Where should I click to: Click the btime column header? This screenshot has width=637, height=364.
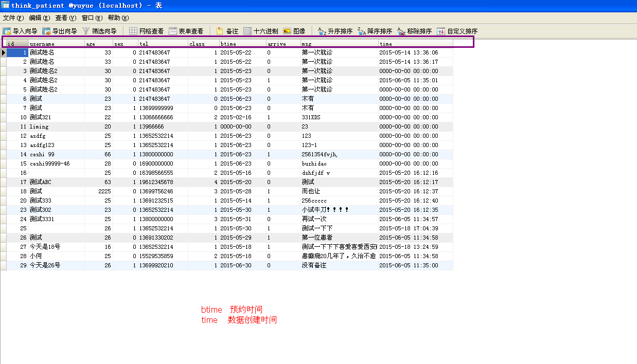[242, 44]
